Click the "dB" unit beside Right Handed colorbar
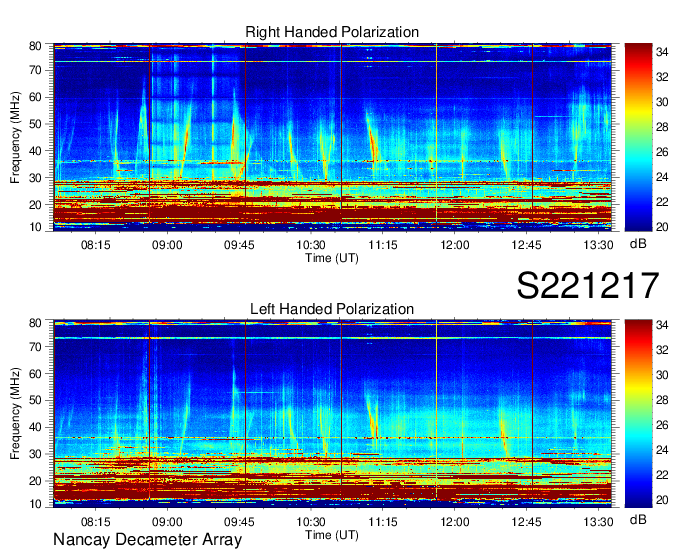This screenshot has width=680, height=552. tap(638, 244)
